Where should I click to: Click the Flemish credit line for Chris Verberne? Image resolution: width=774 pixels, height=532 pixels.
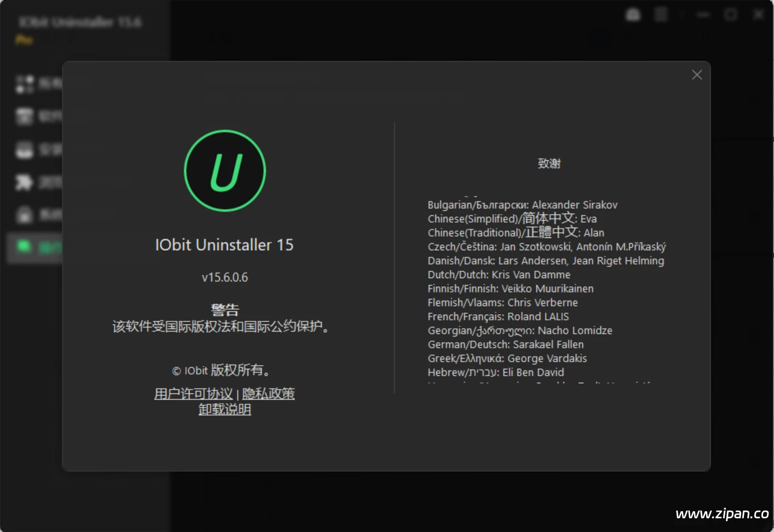click(x=502, y=303)
